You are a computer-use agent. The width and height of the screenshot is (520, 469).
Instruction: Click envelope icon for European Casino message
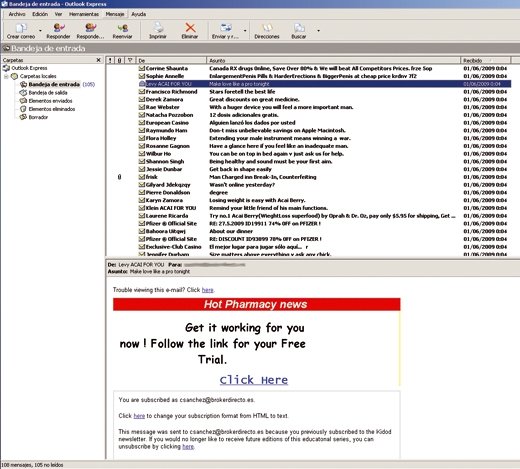coord(142,123)
